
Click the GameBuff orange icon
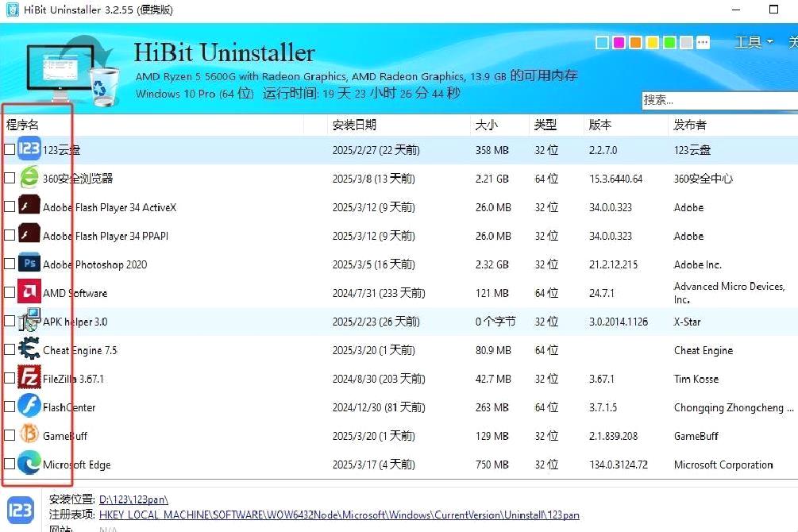pyautogui.click(x=29, y=434)
